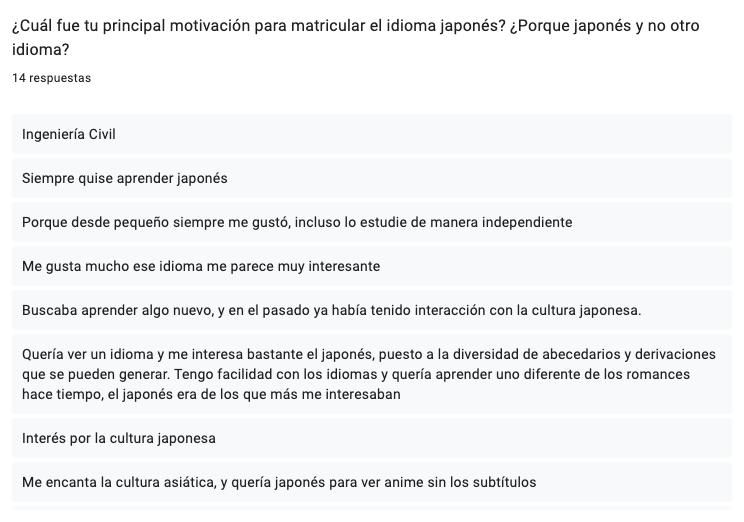The image size is (744, 522).
Task: Click the word "idioma?" on the question's second line
Action: [x=40, y=50]
